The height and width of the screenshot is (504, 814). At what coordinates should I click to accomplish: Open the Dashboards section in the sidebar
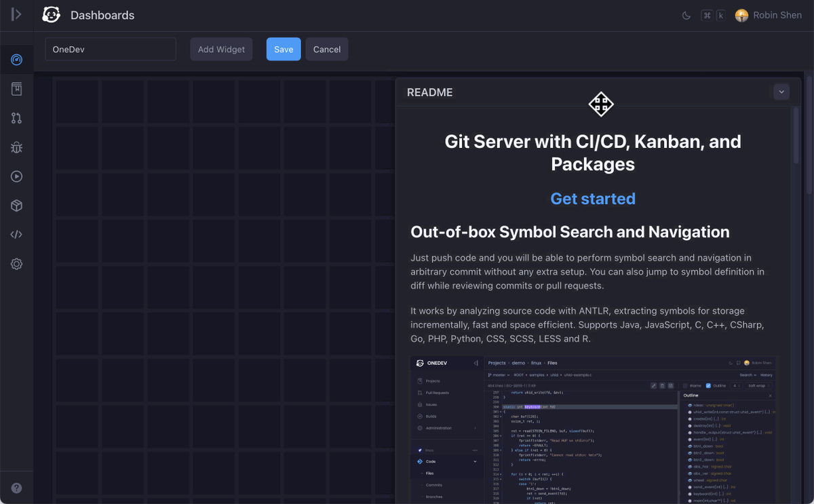point(16,60)
